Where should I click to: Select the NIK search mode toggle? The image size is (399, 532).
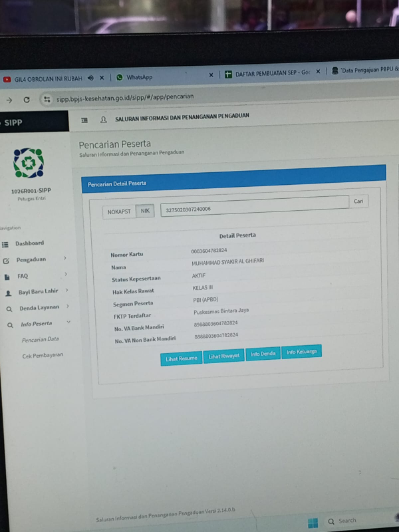[145, 211]
